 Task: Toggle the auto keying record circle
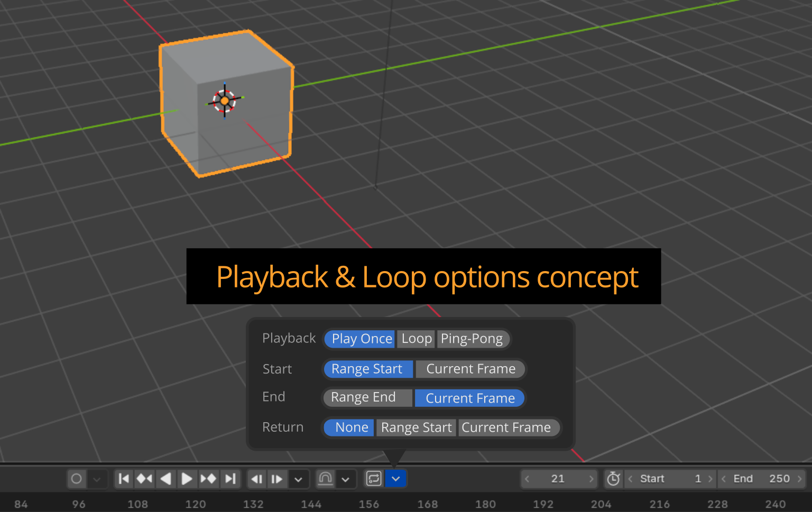point(77,479)
